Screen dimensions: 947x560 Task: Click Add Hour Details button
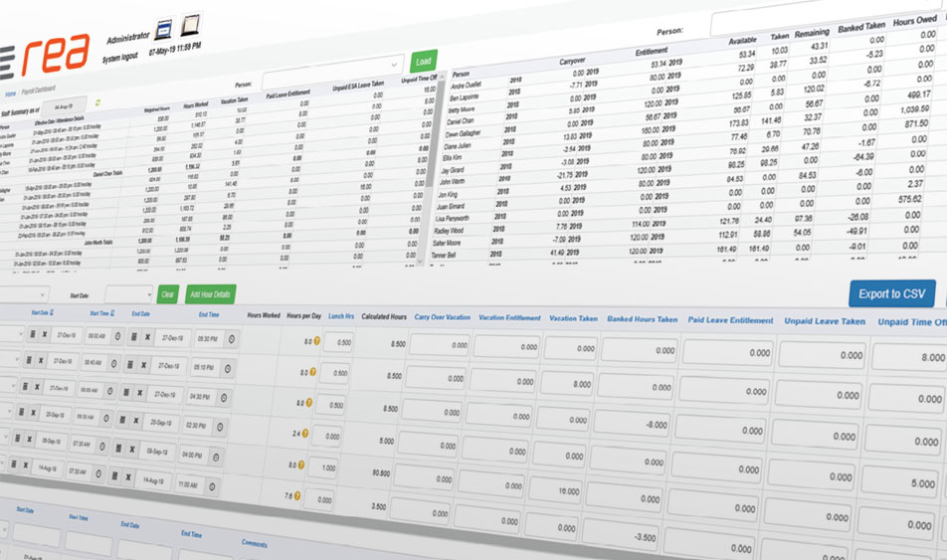click(210, 294)
